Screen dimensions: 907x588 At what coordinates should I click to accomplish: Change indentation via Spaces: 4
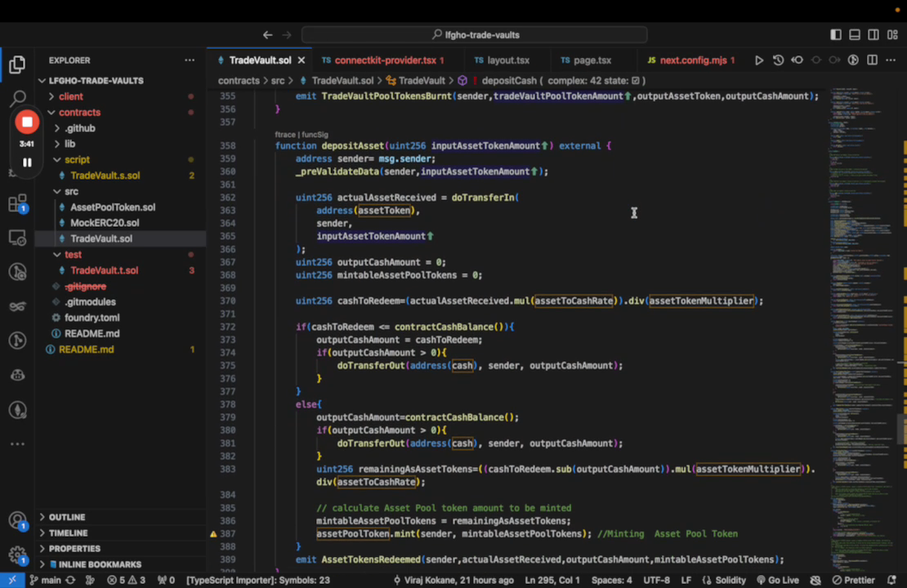612,580
